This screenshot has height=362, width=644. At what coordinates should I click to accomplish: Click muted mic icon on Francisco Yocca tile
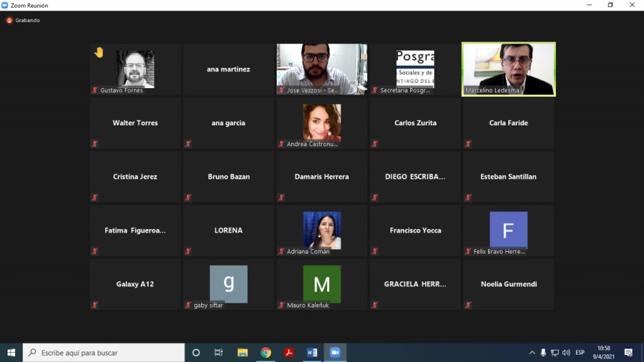tap(375, 251)
